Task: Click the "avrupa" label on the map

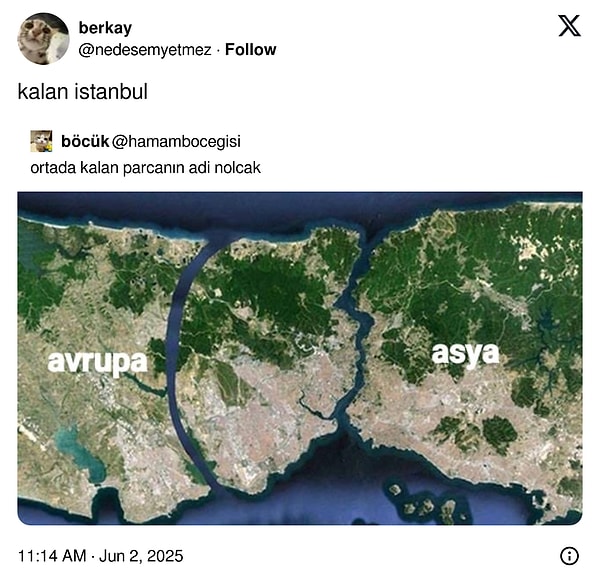Action: point(97,361)
